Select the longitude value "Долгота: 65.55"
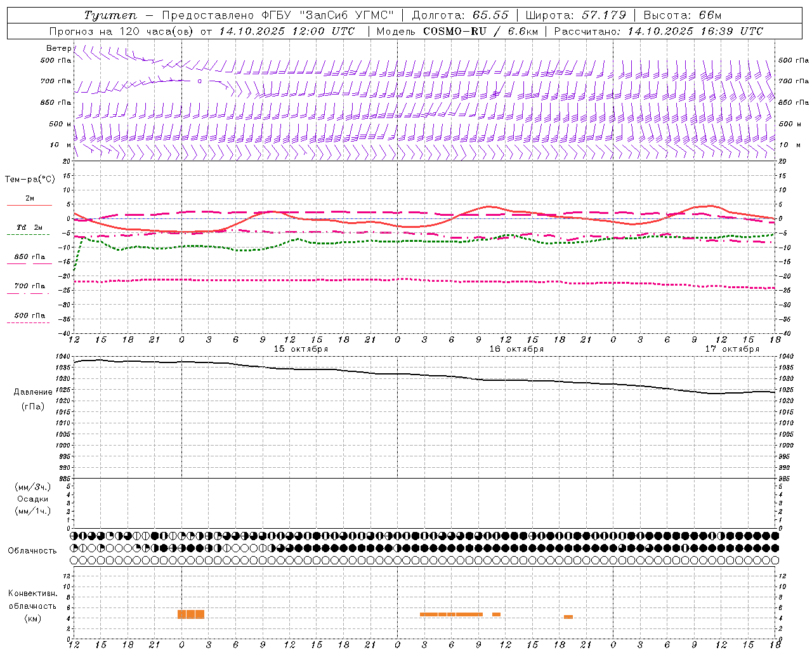The image size is (812, 650). coord(461,15)
